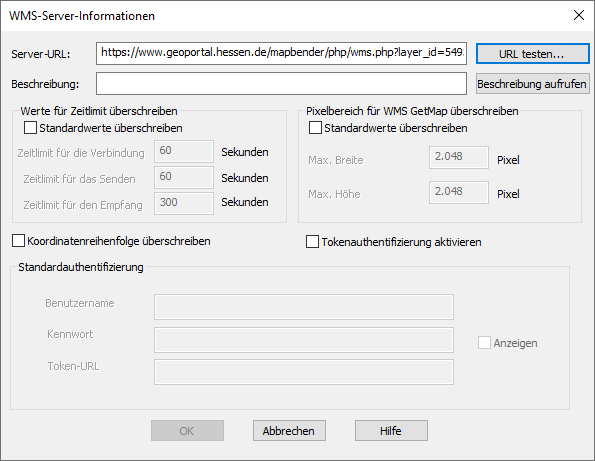
Task: Click the Token-URL input field
Action: click(x=304, y=372)
